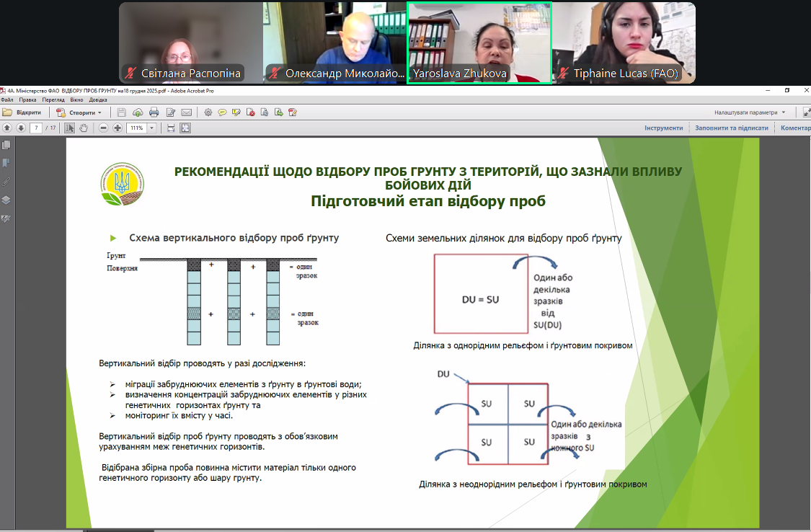Expand the Налаштувати параметри dropdown
The height and width of the screenshot is (532, 811).
click(784, 112)
